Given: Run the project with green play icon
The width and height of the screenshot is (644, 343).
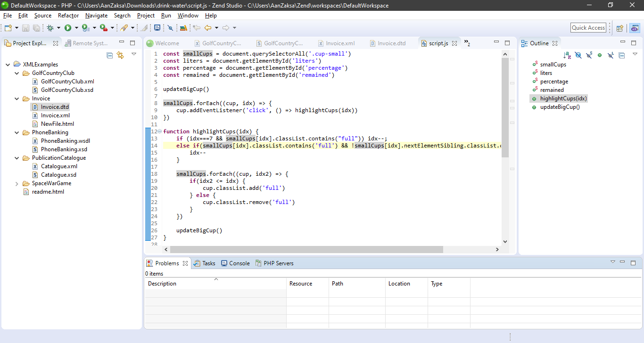Looking at the screenshot, I should 68,28.
